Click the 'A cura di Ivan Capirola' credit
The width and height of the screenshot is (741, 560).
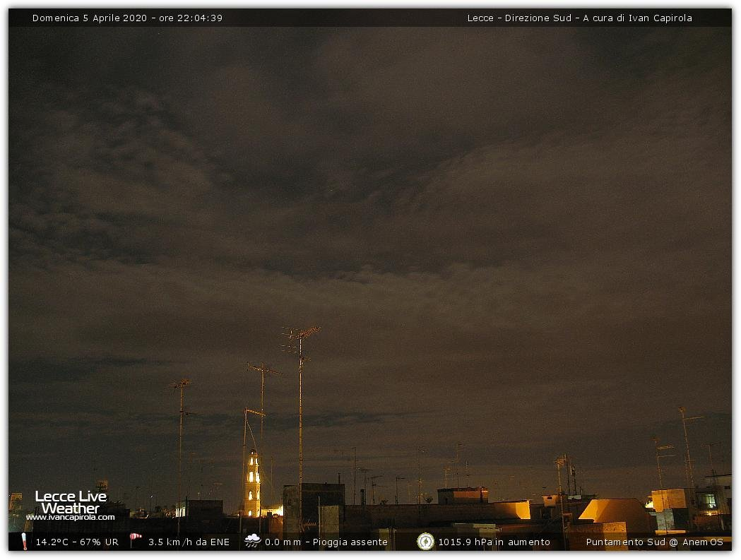pyautogui.click(x=637, y=18)
